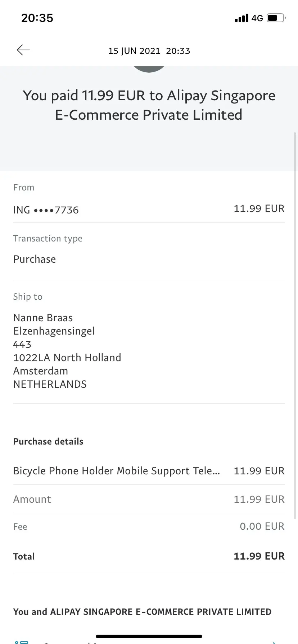
Task: Click the vertical scrollbar on the right edge
Action: click(295, 323)
